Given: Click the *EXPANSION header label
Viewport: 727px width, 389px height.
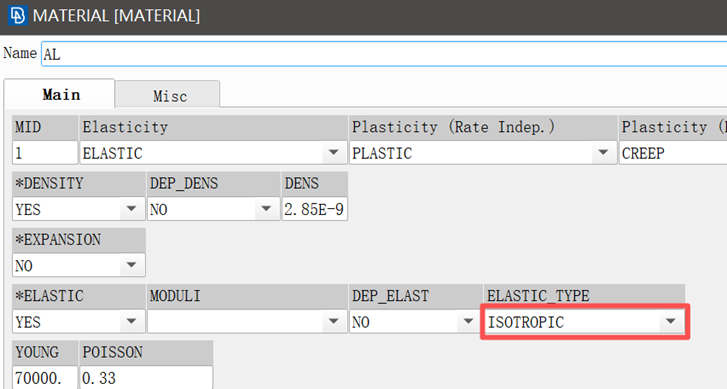Looking at the screenshot, I should (x=57, y=240).
